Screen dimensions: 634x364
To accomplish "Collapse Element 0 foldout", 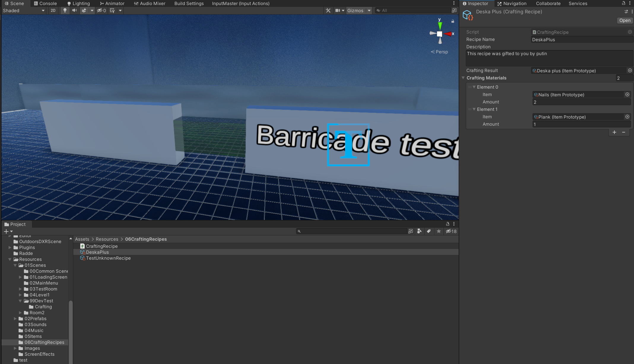I will tap(474, 87).
